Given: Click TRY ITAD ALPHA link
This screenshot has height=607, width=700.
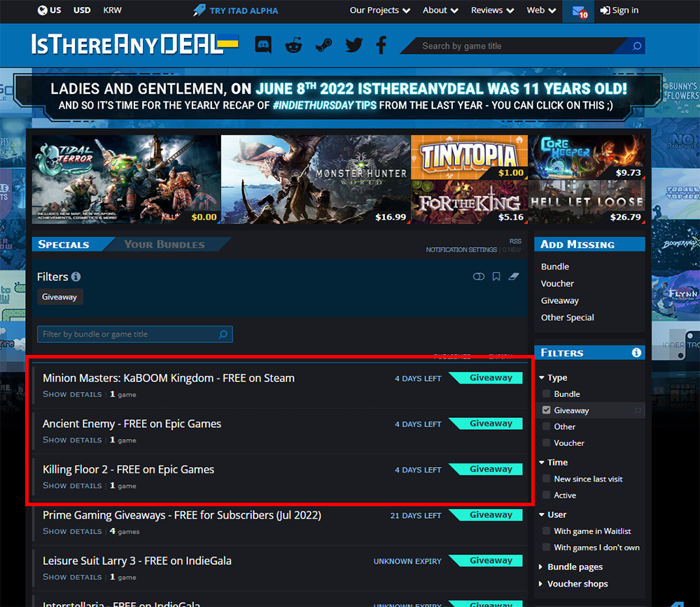Looking at the screenshot, I should click(244, 11).
